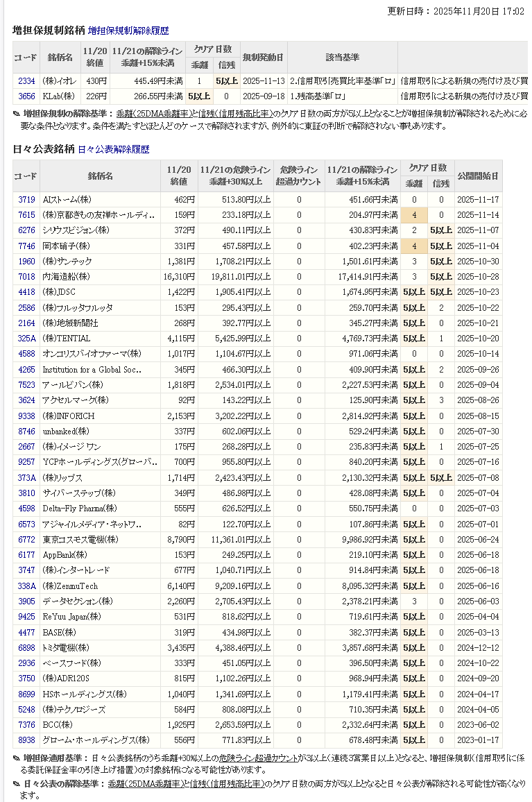The image size is (532, 802).
Task: Click stock code 3656 for KLab
Action: point(26,96)
